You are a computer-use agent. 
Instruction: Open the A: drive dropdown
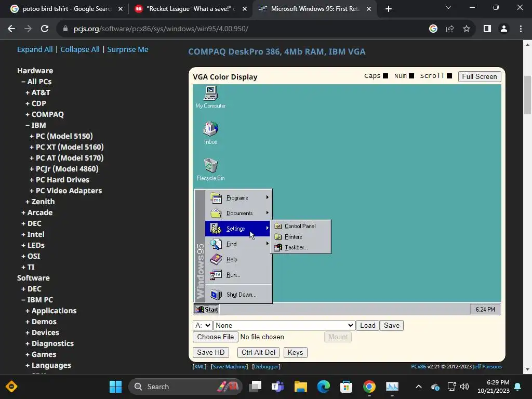[x=203, y=325]
